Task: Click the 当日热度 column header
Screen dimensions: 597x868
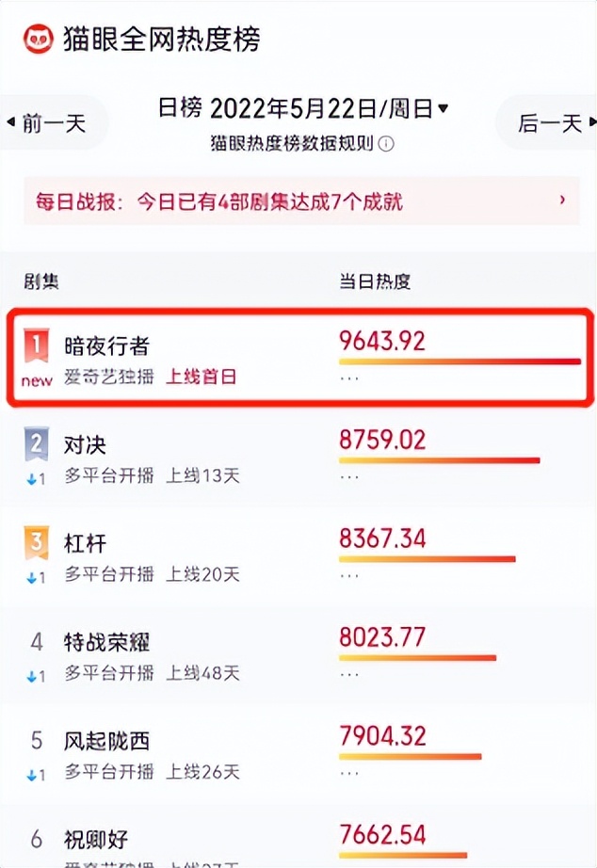Action: point(375,281)
